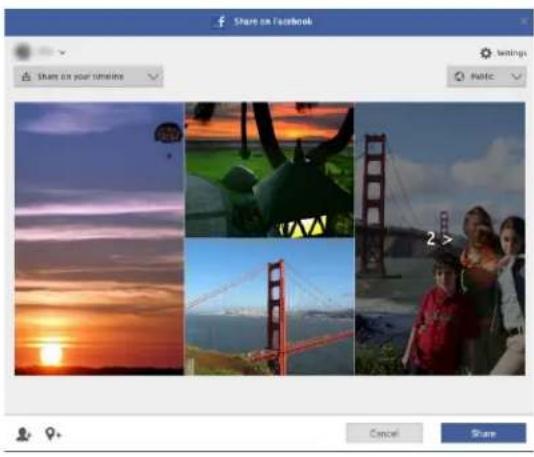Select the sunset with parachute photo
This screenshot has height=457, width=534.
99,239
